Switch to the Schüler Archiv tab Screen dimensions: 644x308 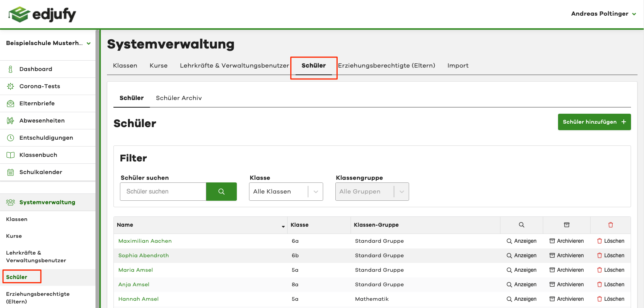[179, 98]
